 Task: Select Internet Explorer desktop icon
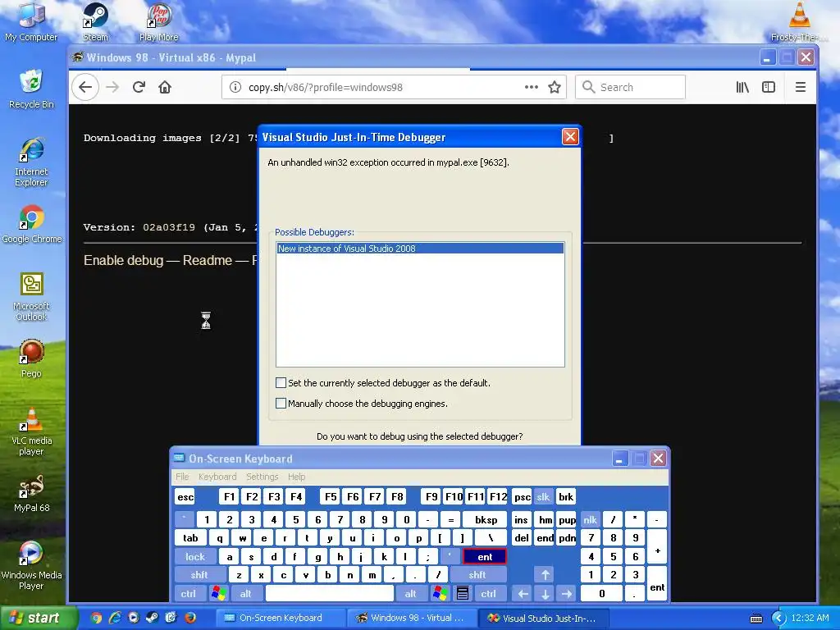[x=31, y=162]
